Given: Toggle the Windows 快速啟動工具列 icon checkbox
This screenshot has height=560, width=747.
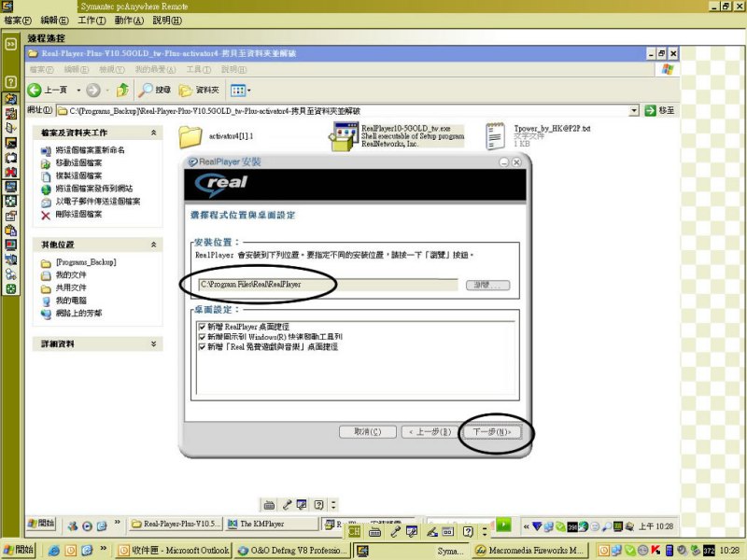Looking at the screenshot, I should [x=202, y=337].
